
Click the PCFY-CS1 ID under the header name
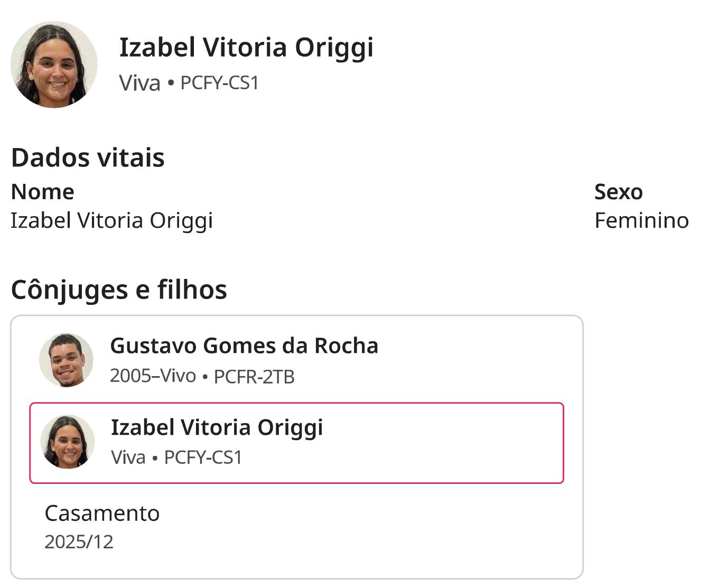(x=219, y=83)
